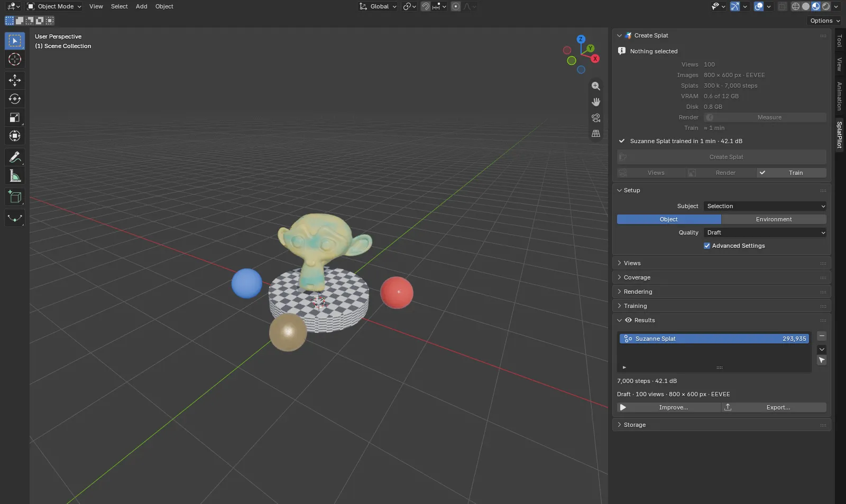
Task: Open the Subject Selection dropdown
Action: tap(765, 206)
